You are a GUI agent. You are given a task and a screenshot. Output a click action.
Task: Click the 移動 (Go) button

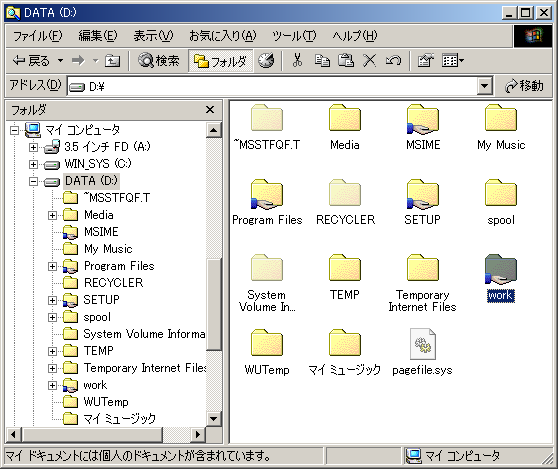[x=524, y=86]
